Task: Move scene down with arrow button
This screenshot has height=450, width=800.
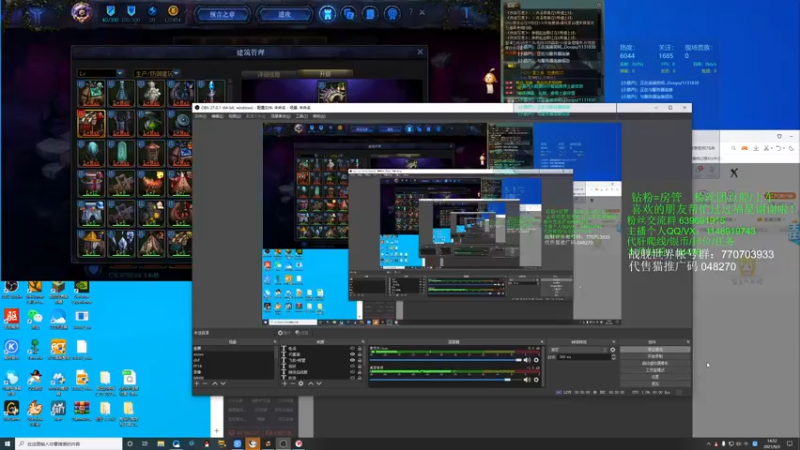Action: 223,384
